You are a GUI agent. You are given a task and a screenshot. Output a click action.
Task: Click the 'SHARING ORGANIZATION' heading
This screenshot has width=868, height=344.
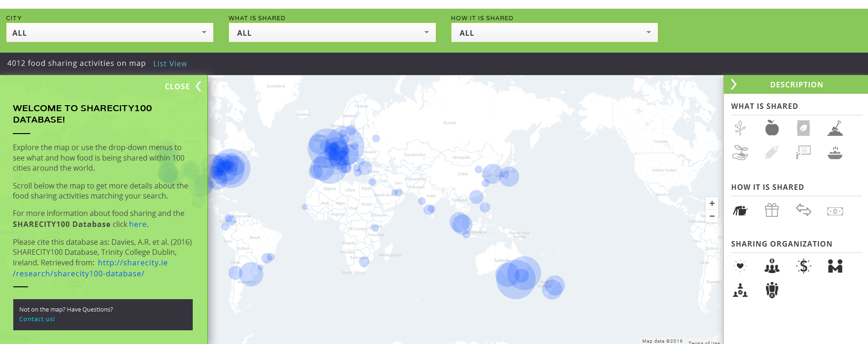(x=781, y=244)
